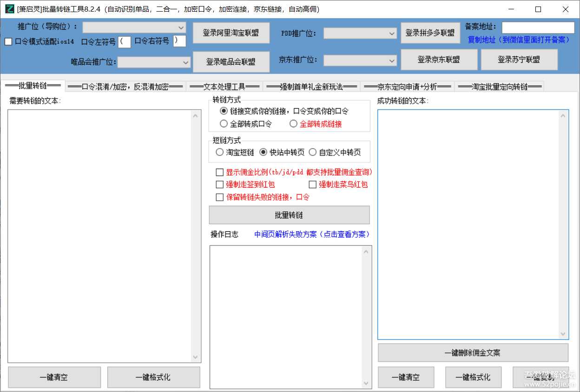Click the 登录京东联盟 button
580x392 pixels.
(x=439, y=59)
